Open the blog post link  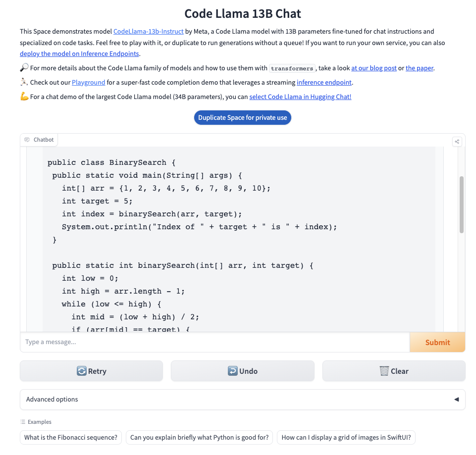[x=373, y=68]
